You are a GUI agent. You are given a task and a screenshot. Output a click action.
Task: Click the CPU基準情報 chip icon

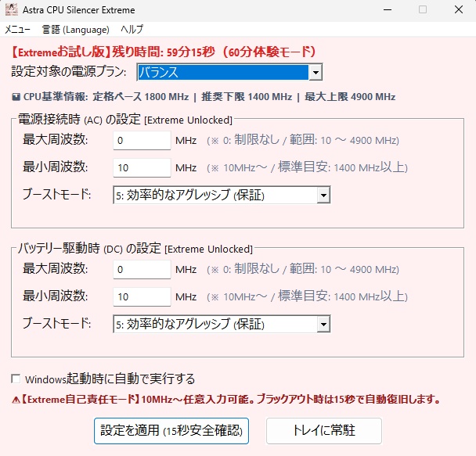(16, 97)
